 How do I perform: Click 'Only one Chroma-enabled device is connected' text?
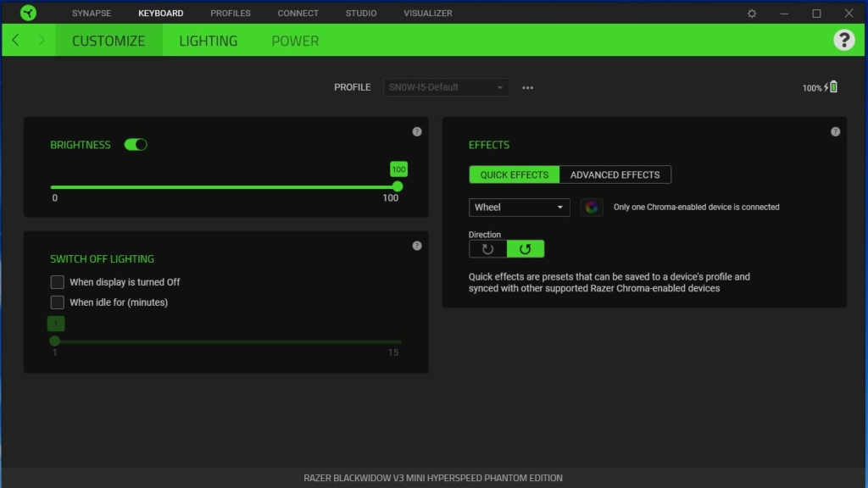tap(697, 207)
